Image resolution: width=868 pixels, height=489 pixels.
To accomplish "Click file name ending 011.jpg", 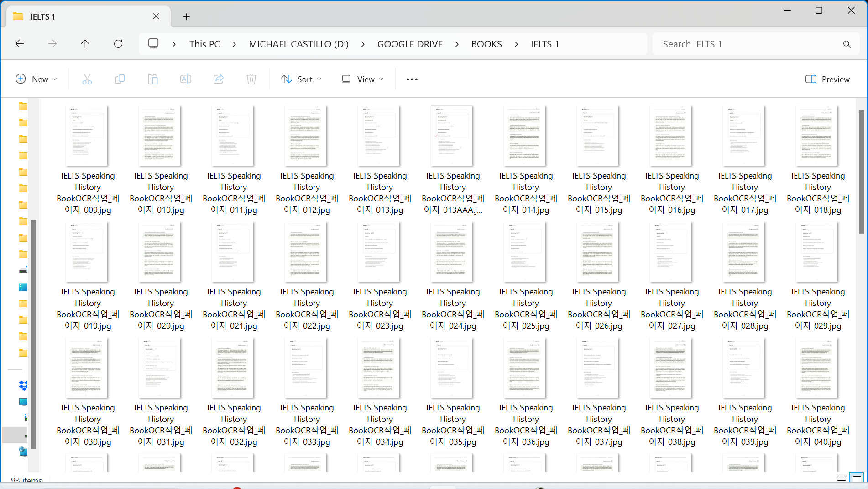I will click(x=234, y=193).
